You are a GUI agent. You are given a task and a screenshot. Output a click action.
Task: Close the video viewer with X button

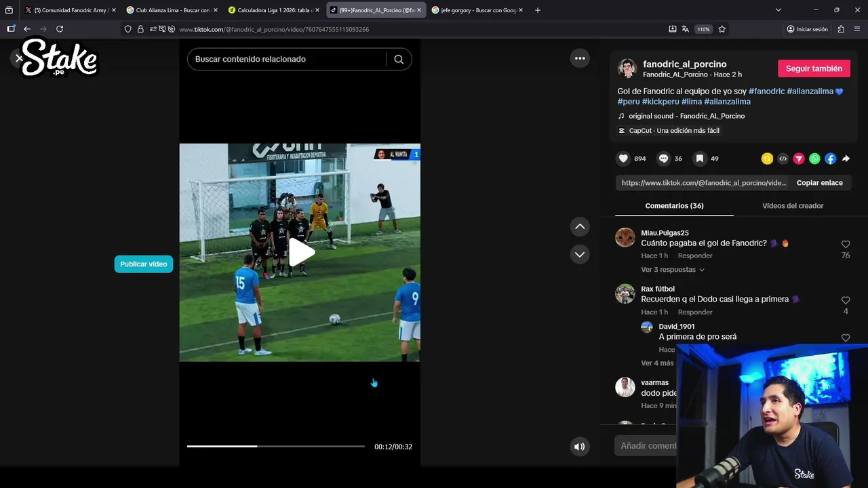click(19, 58)
